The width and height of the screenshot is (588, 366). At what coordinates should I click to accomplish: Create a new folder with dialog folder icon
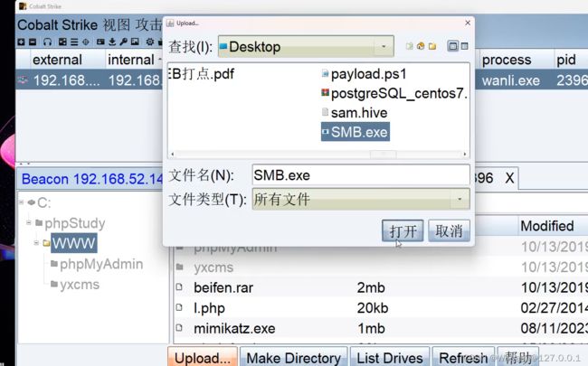432,46
